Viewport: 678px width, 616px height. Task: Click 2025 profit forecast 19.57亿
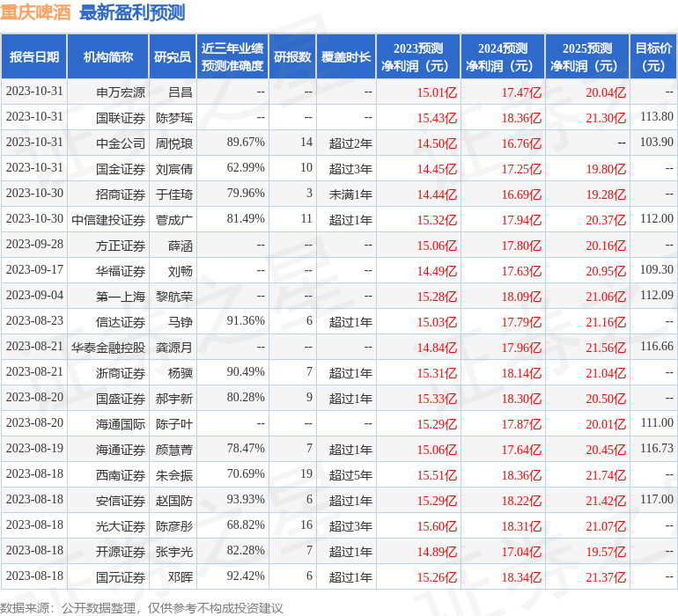[606, 552]
